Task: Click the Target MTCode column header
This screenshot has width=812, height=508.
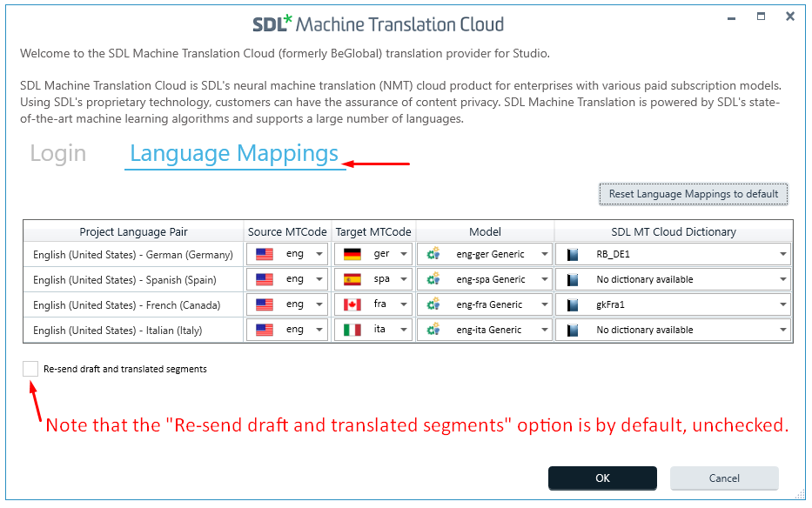Action: tap(373, 231)
